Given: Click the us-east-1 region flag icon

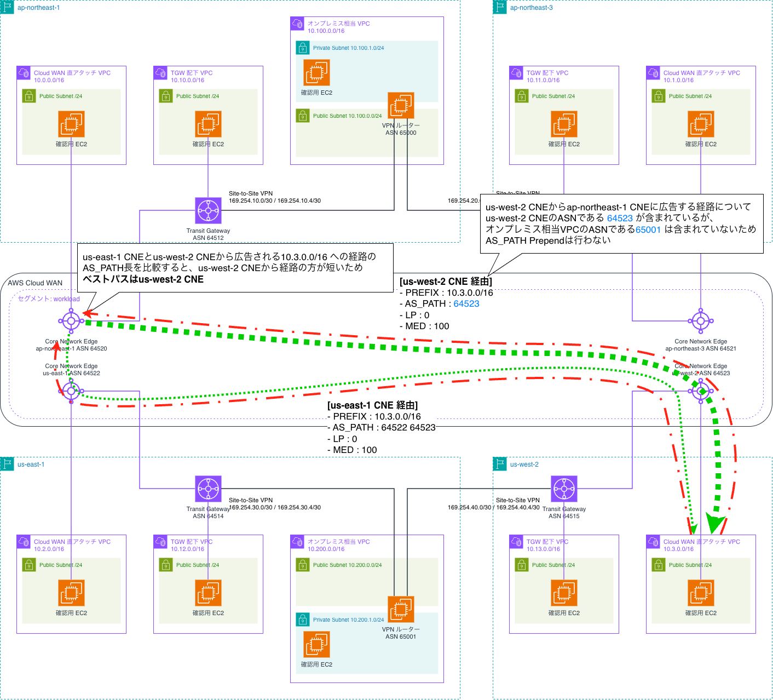Looking at the screenshot, I should click(7, 464).
